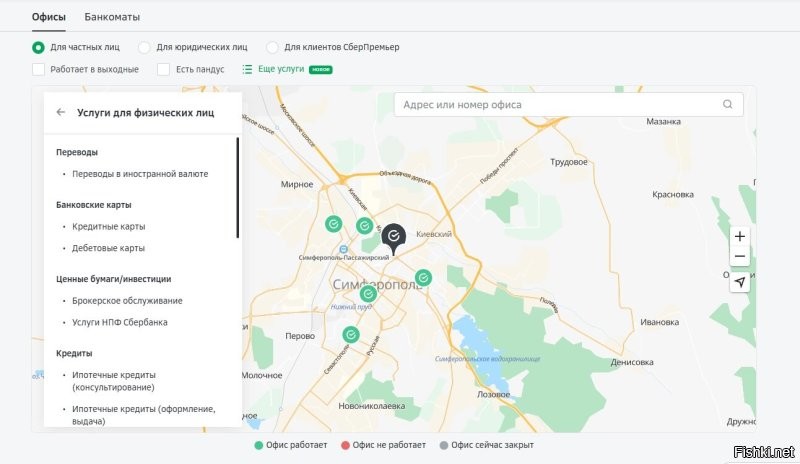The image size is (800, 464).
Task: Click the Симферопольское водохранилище label
Action: pos(487,359)
